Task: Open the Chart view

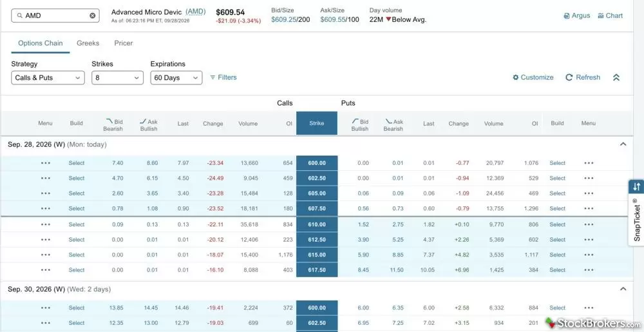Action: pos(611,15)
